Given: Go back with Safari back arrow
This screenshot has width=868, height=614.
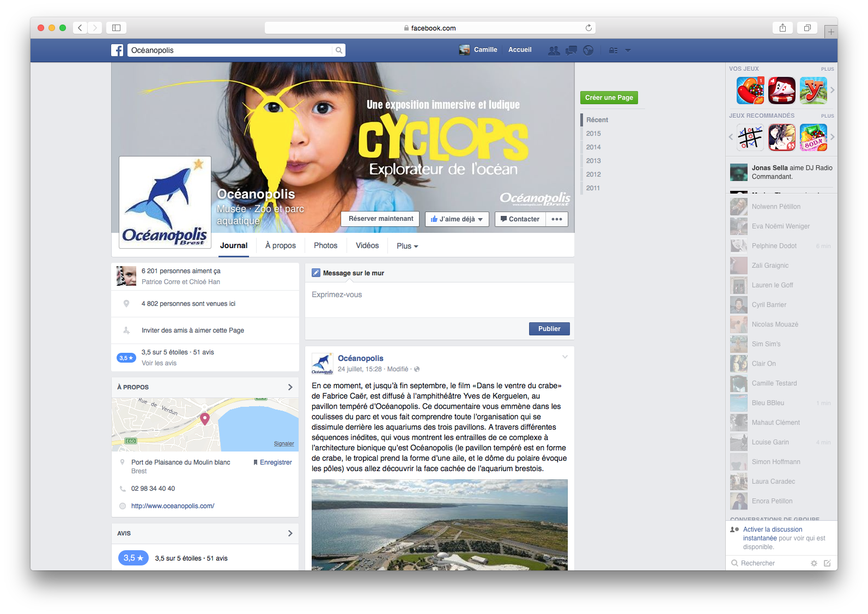Looking at the screenshot, I should pyautogui.click(x=80, y=28).
